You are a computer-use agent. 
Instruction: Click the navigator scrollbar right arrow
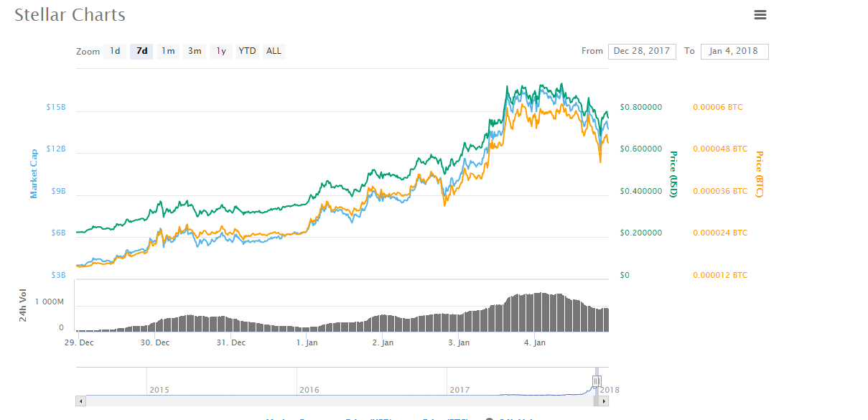point(605,401)
